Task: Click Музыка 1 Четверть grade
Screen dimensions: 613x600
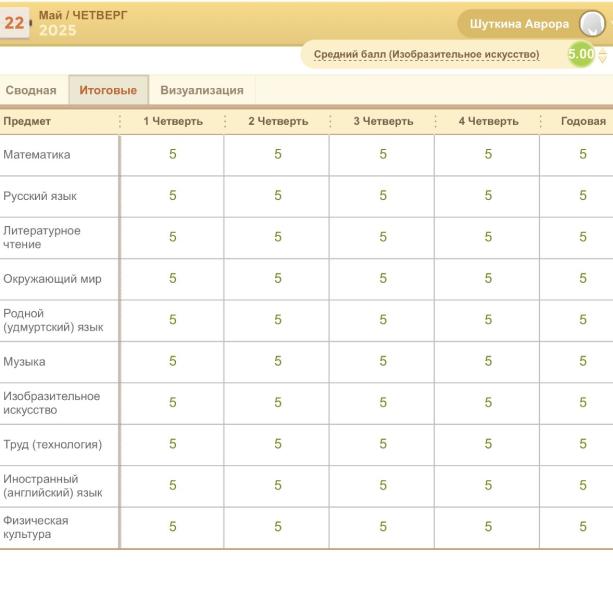Action: click(x=172, y=361)
